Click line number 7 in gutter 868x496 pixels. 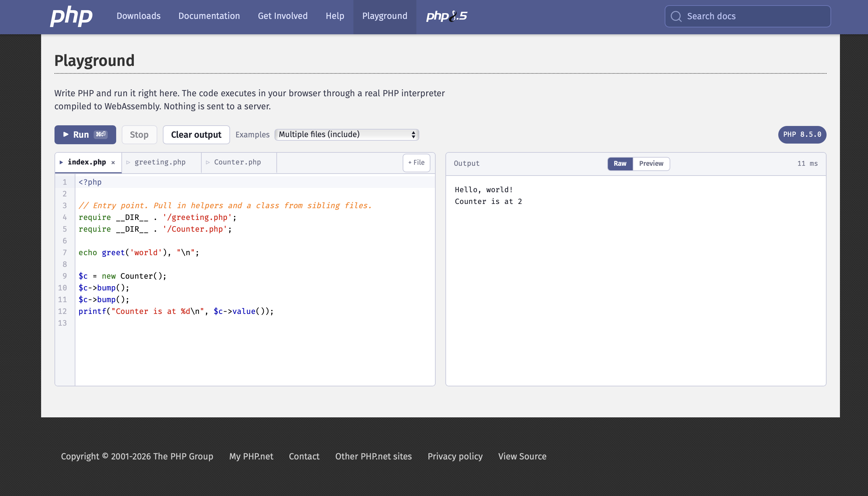tap(65, 253)
